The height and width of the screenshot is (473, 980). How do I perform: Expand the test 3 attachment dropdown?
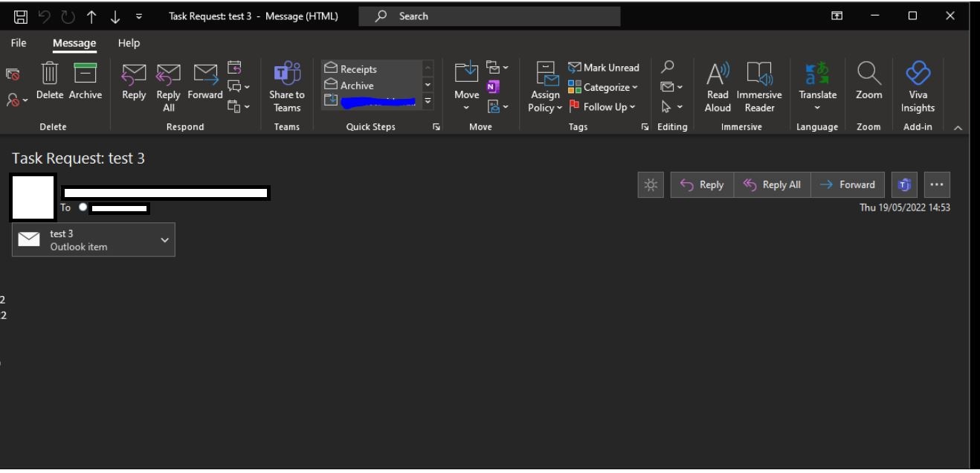click(x=164, y=240)
